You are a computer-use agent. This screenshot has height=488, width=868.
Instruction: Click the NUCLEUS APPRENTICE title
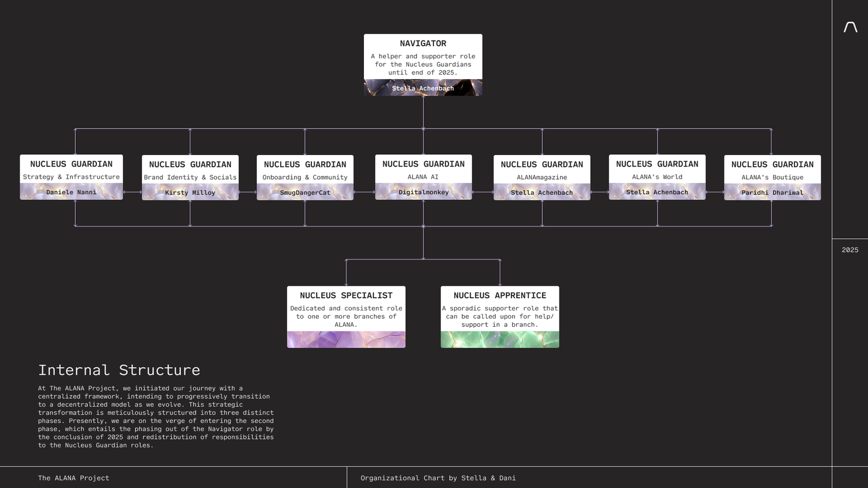click(x=500, y=295)
